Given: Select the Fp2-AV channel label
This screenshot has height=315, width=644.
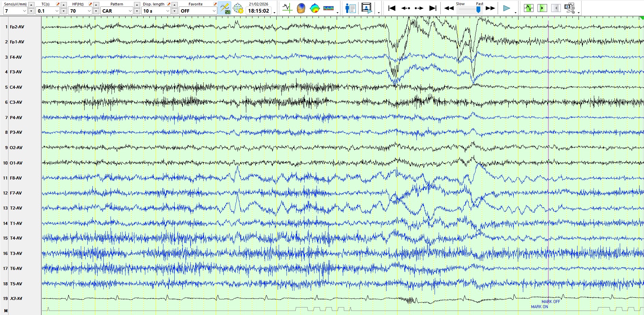Looking at the screenshot, I should (17, 27).
